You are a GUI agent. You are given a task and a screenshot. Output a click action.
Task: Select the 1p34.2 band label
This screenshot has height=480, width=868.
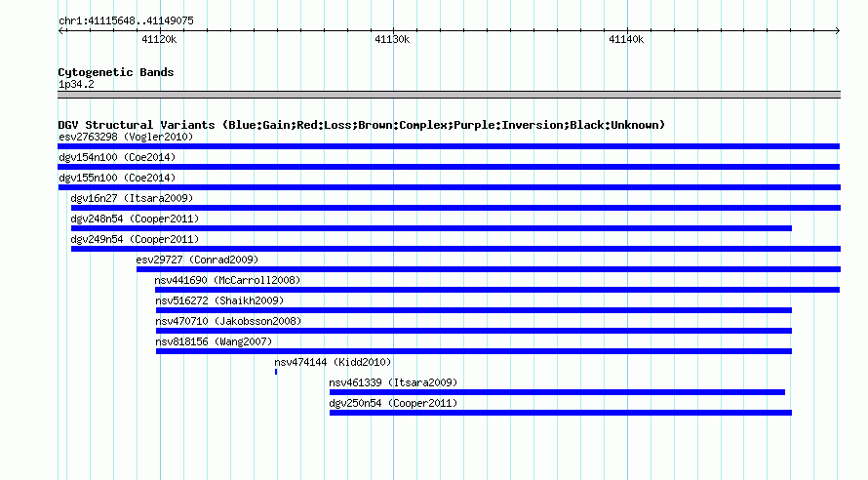pos(76,84)
